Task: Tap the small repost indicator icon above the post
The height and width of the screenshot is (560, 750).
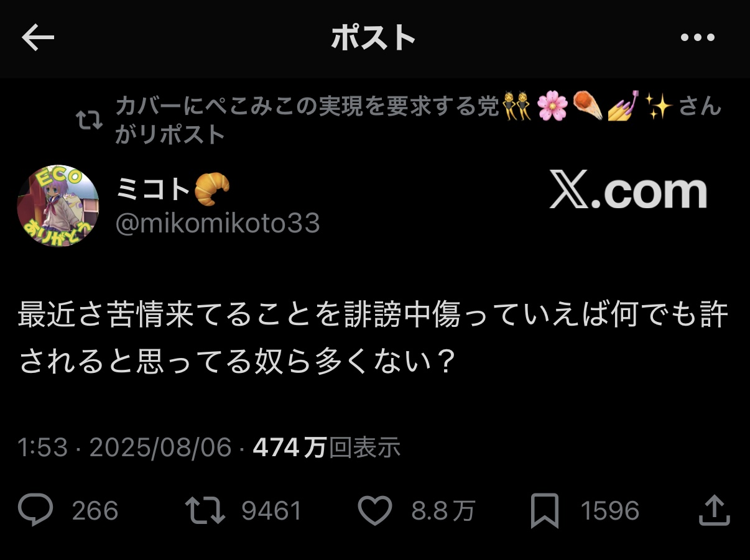Action: (89, 120)
